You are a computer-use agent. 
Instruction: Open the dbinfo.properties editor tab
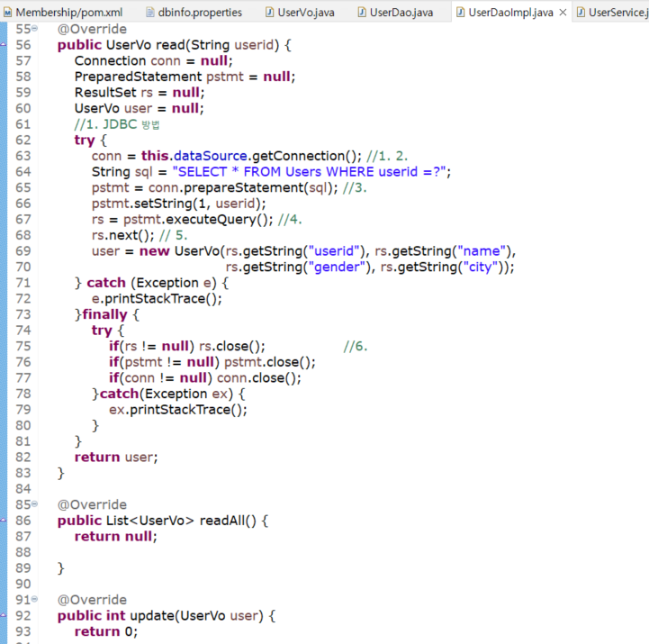click(x=200, y=13)
